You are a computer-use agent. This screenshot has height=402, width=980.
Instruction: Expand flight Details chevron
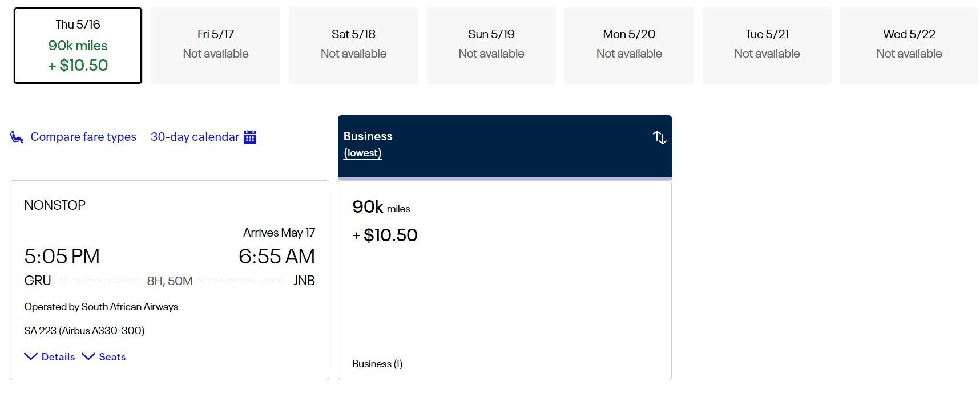[x=31, y=356]
